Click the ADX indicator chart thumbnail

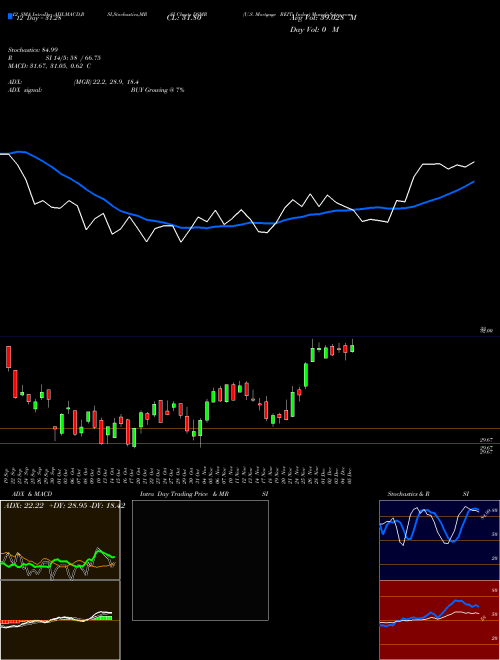(x=60, y=540)
